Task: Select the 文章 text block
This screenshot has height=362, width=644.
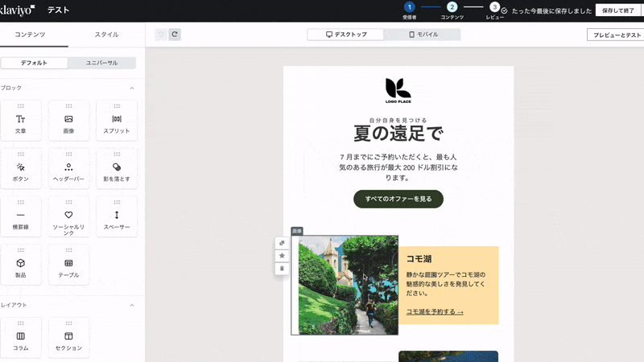Action: 21,121
